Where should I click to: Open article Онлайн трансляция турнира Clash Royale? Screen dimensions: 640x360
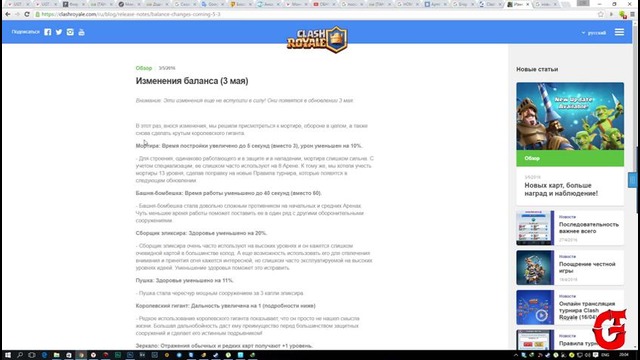[x=587, y=310]
